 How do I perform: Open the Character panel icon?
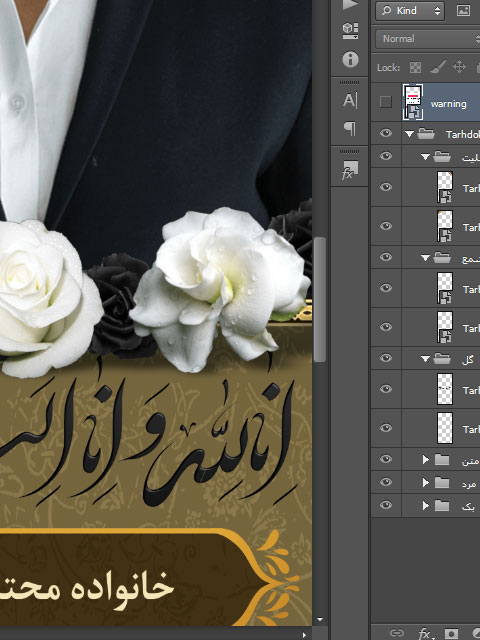350,100
